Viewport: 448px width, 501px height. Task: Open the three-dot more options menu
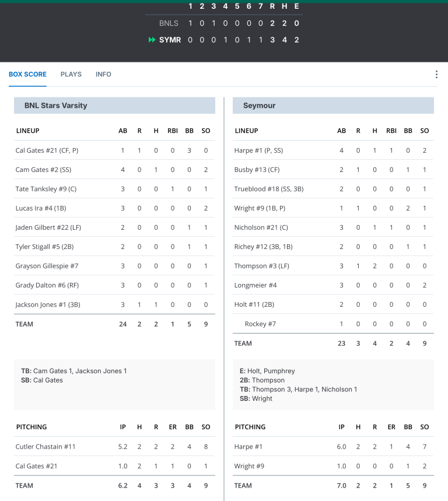pyautogui.click(x=436, y=75)
